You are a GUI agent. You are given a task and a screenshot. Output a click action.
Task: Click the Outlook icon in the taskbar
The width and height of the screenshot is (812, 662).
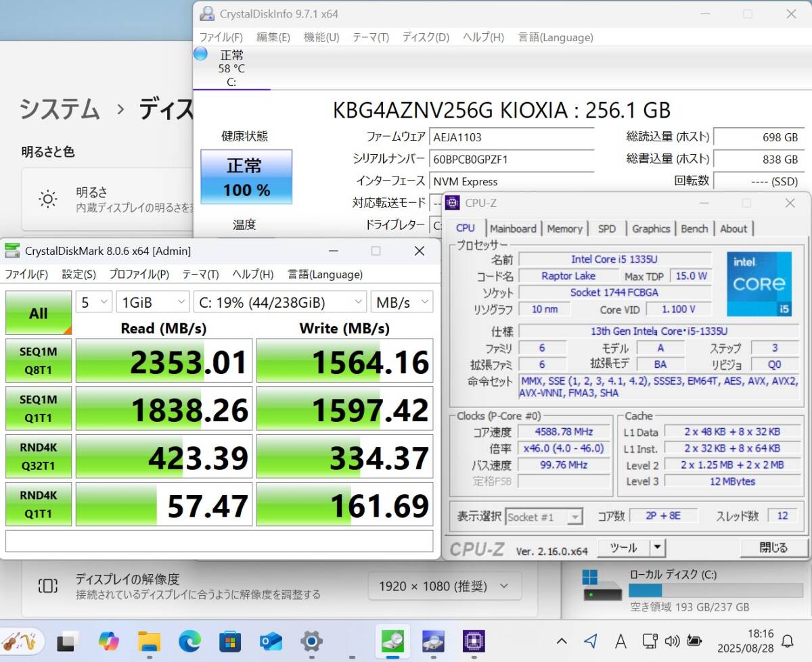[271, 641]
